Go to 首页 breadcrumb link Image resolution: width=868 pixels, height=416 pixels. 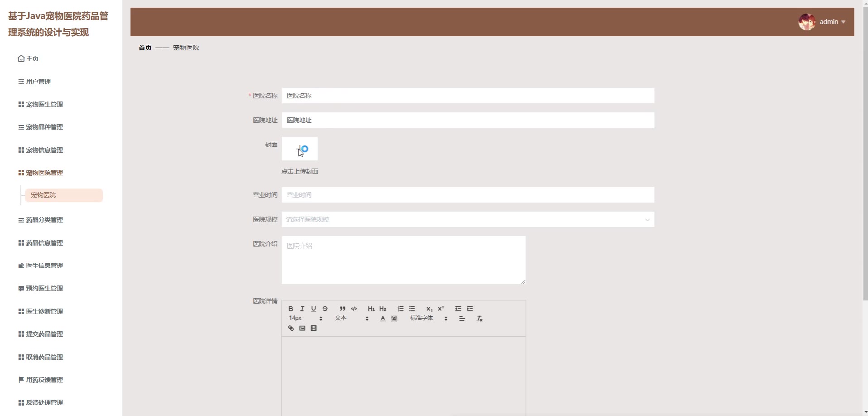point(145,48)
